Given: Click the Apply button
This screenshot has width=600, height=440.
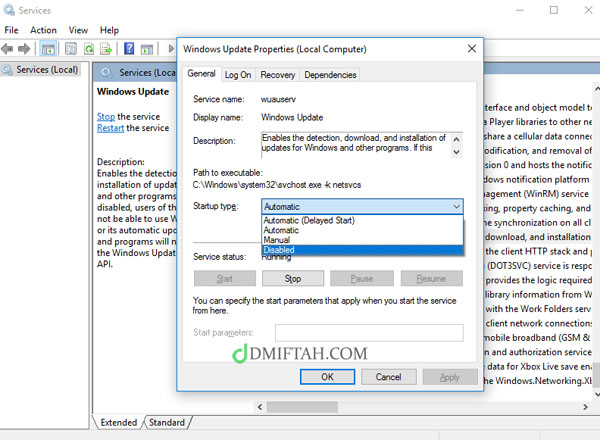Looking at the screenshot, I should tap(450, 377).
